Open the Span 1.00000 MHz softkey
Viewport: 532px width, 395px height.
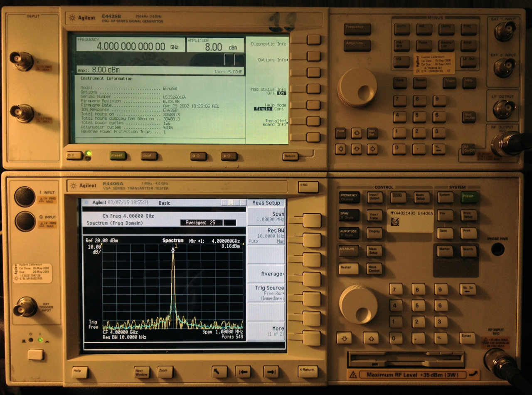311,220
